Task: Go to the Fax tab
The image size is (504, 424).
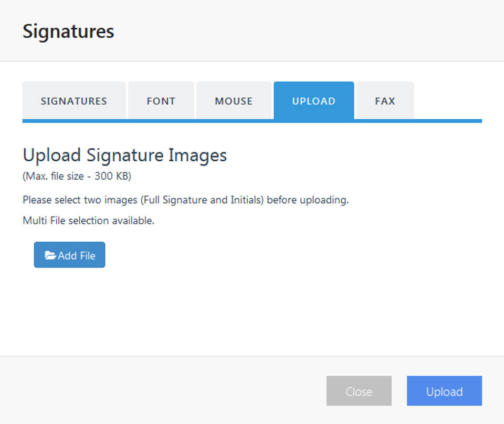Action: coord(385,101)
